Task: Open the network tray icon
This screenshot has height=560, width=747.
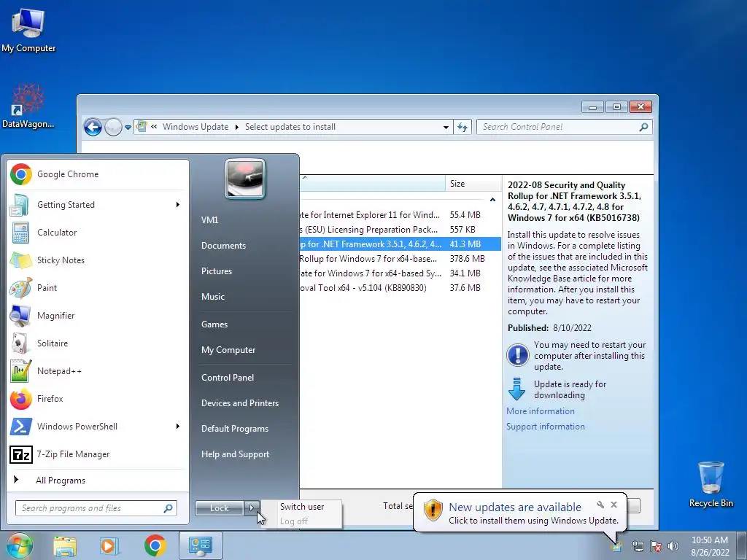Action: [x=638, y=546]
